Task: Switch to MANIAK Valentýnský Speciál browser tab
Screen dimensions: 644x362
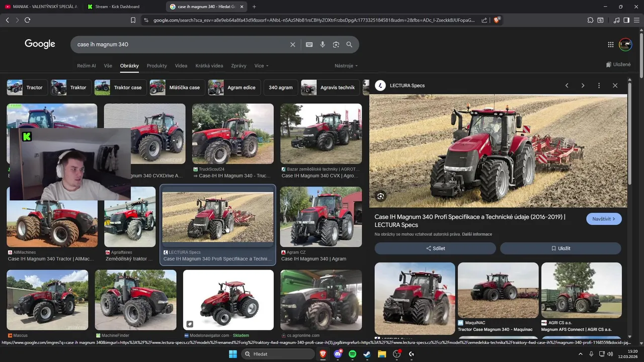Action: (41, 7)
